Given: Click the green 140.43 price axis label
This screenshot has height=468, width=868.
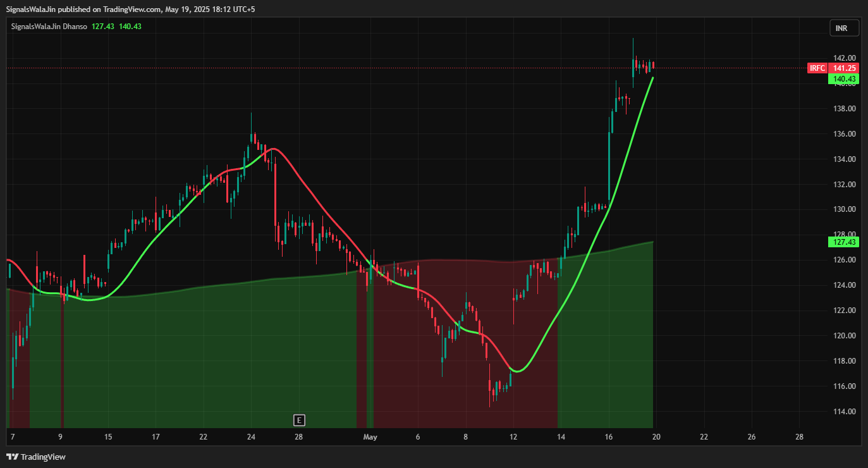Looking at the screenshot, I should (844, 79).
